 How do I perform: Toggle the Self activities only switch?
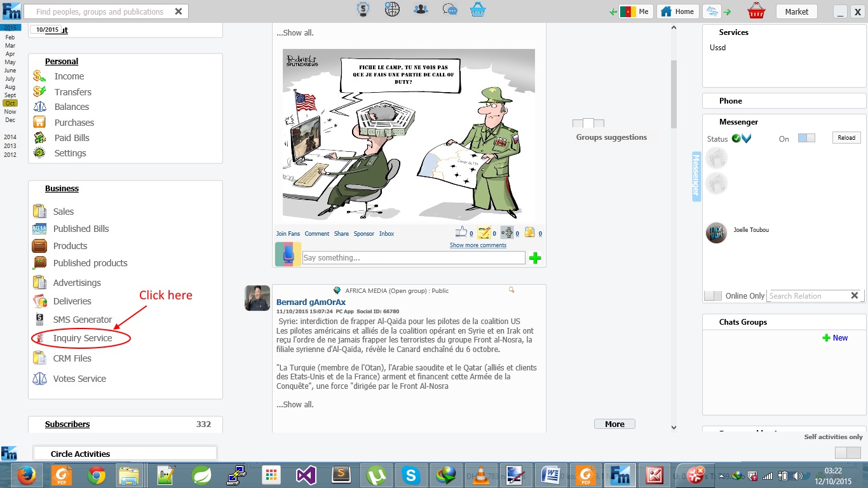(849, 452)
